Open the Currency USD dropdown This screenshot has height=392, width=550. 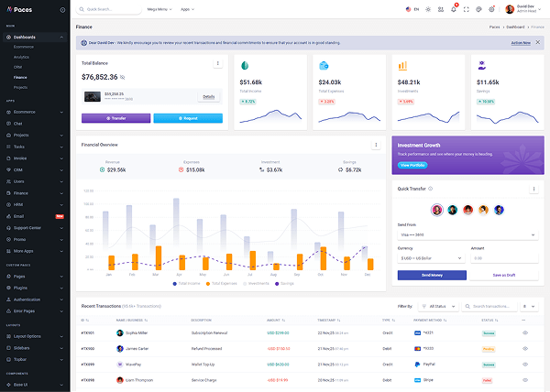tap(429, 259)
